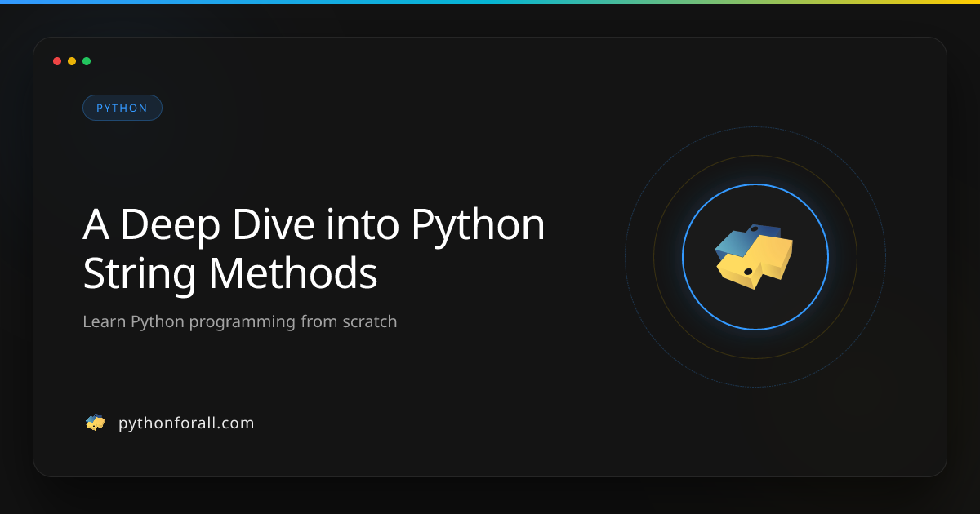Click the red window dot
Screen dimensions: 980x514
(x=57, y=61)
